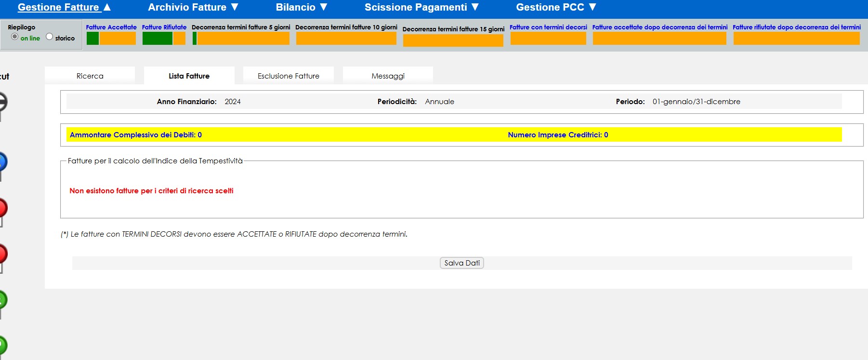Image resolution: width=868 pixels, height=360 pixels.
Task: Follow the Fatture con termini decorsi link
Action: (x=548, y=27)
